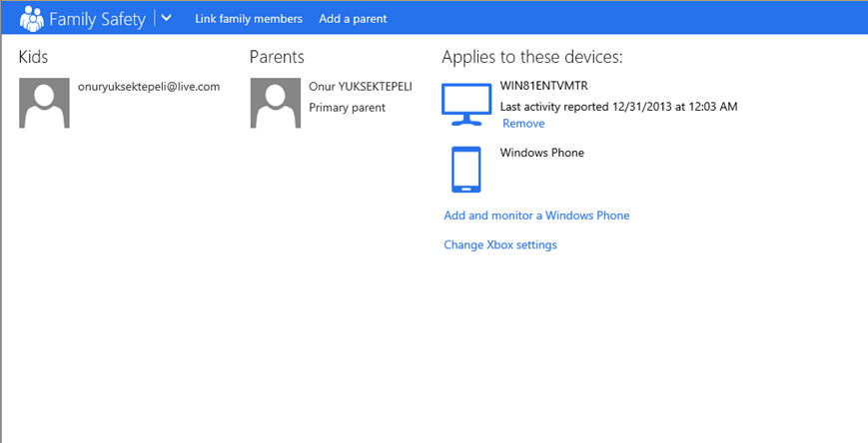The image size is (868, 443).
Task: Select the primary parent avatar picture
Action: click(x=276, y=103)
